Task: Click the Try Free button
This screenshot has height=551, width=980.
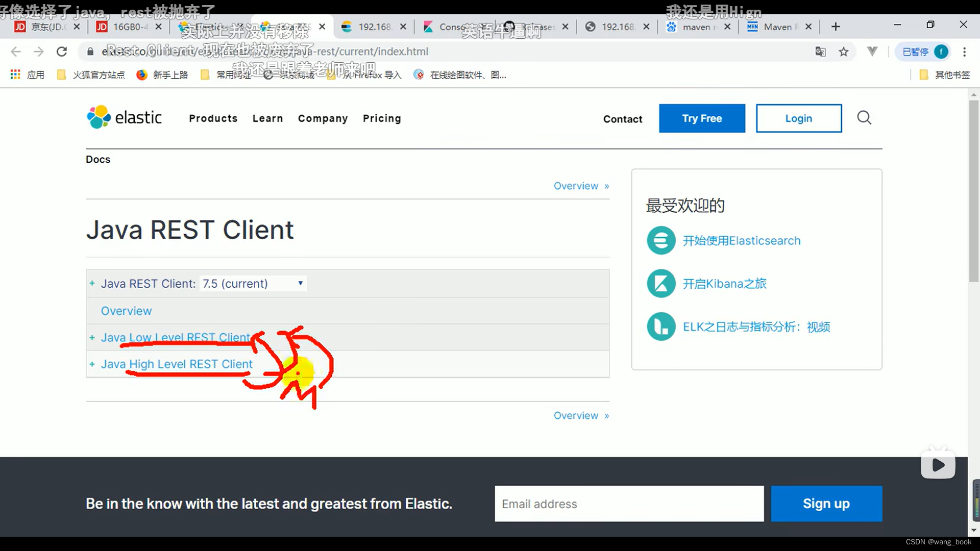Action: coord(702,118)
